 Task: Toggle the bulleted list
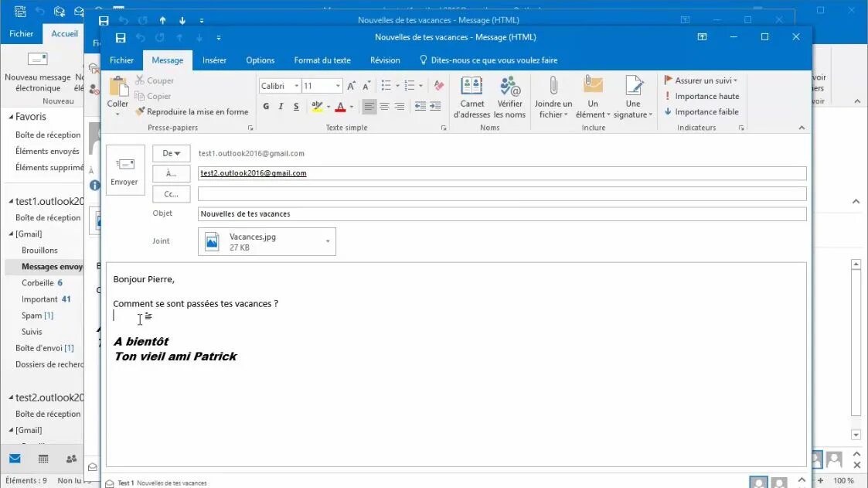point(386,85)
